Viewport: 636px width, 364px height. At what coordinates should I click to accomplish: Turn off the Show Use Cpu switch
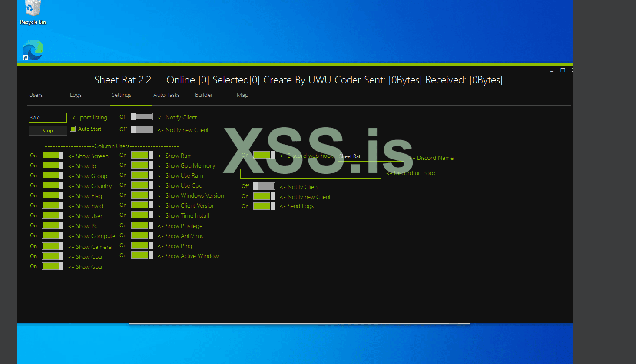[142, 185]
